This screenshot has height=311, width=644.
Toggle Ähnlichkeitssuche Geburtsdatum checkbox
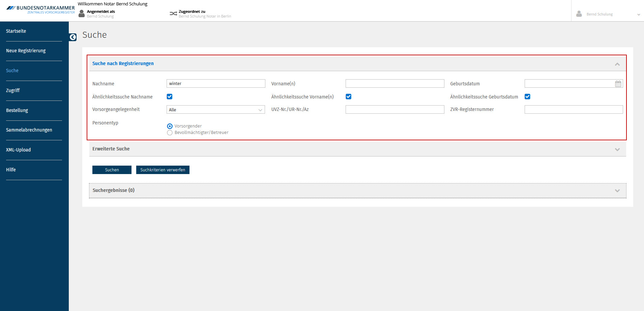pos(528,96)
